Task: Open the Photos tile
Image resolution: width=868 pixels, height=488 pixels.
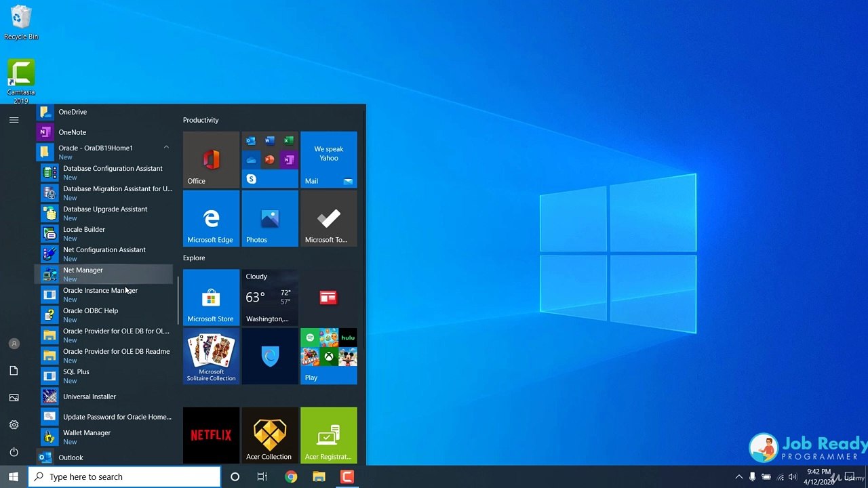Action: coord(270,218)
